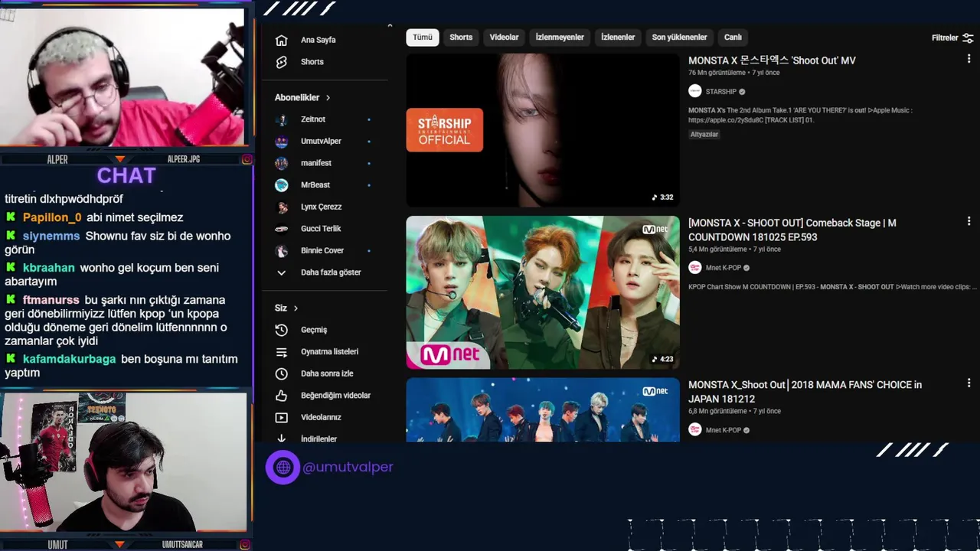Open the Shorts sidebar icon
Image resolution: width=980 pixels, height=551 pixels.
(281, 62)
